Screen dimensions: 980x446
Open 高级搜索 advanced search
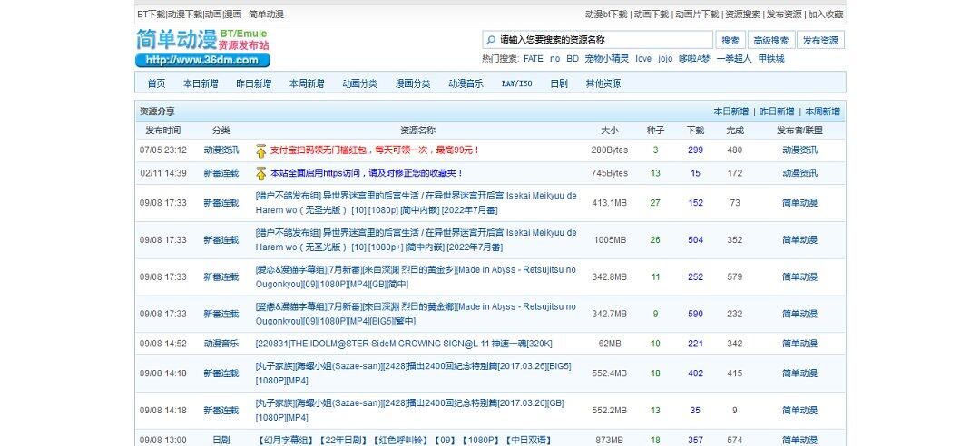click(771, 40)
